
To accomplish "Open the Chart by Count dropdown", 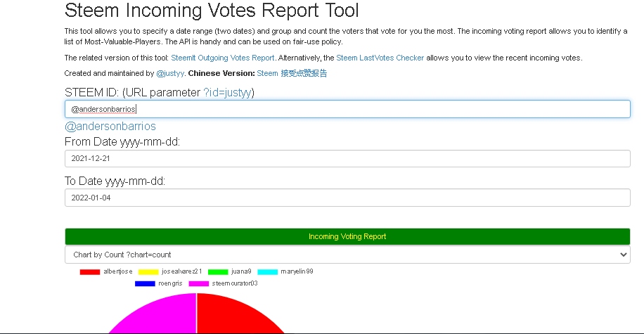I will coord(347,255).
